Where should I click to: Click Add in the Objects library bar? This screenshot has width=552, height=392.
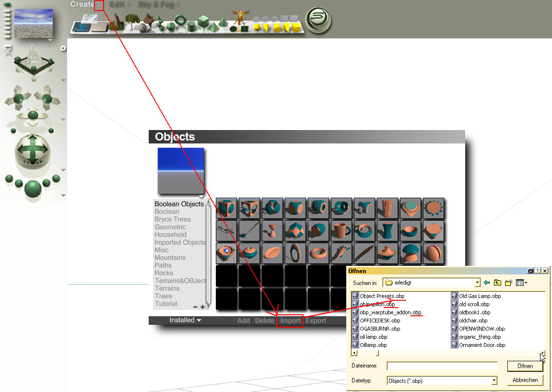coord(244,321)
